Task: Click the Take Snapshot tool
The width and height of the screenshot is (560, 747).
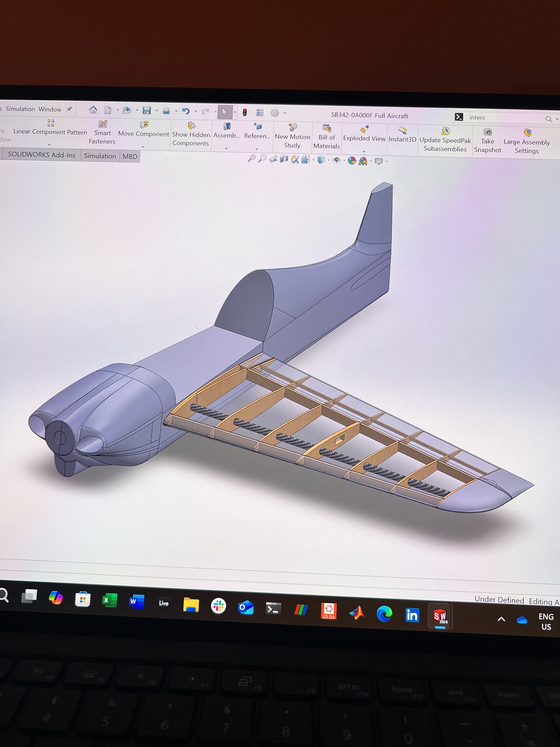Action: click(488, 141)
